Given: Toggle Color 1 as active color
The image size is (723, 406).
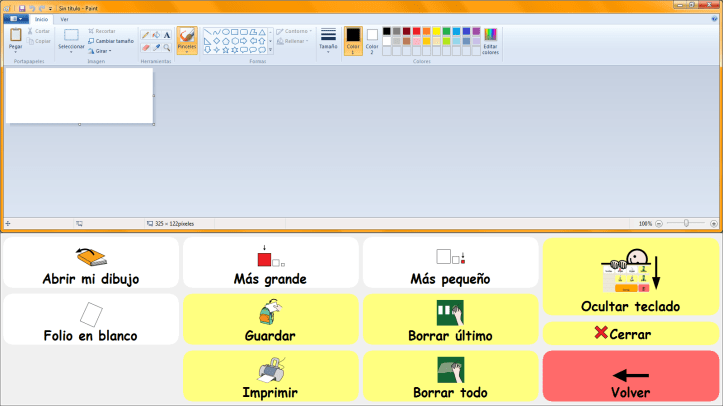Looking at the screenshot, I should 352,40.
